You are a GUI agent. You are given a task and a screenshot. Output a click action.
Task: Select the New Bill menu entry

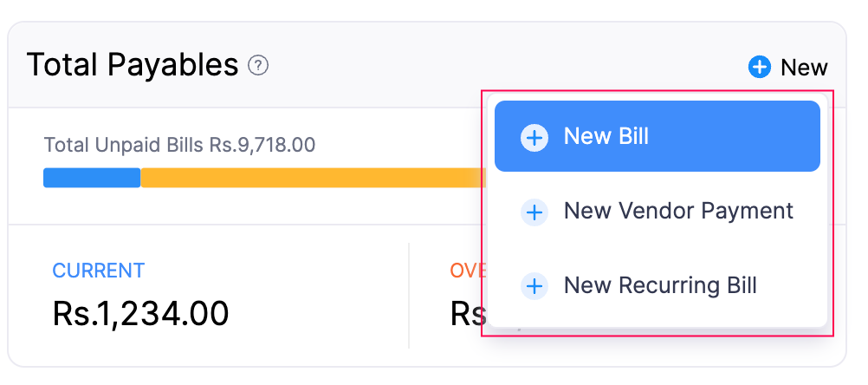[x=606, y=137]
